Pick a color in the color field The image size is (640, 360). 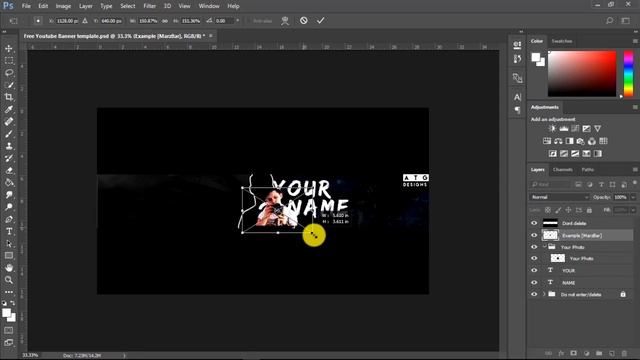pos(582,74)
